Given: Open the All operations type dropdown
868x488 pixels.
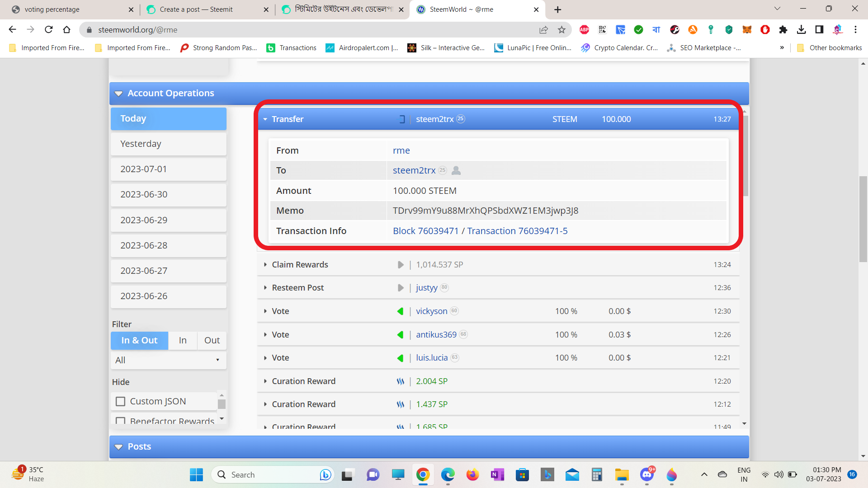Looking at the screenshot, I should [x=168, y=360].
